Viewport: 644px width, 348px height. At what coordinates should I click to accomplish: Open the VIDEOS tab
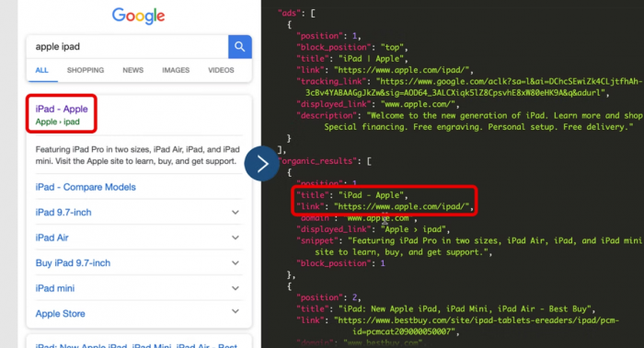click(221, 70)
